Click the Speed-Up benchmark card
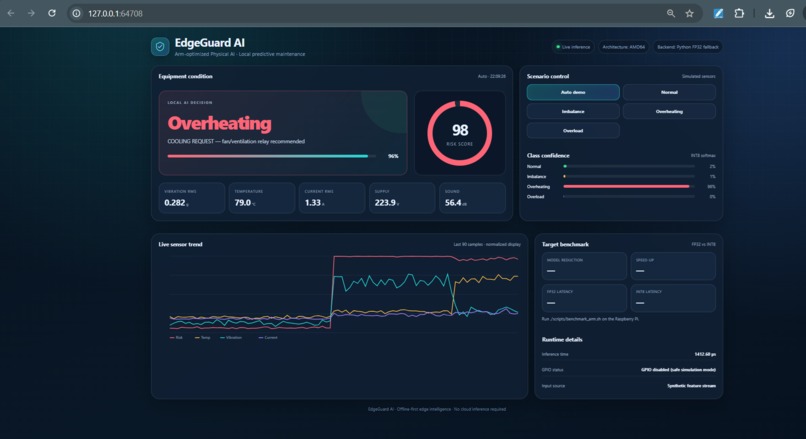Image resolution: width=806 pixels, height=439 pixels. tap(673, 266)
